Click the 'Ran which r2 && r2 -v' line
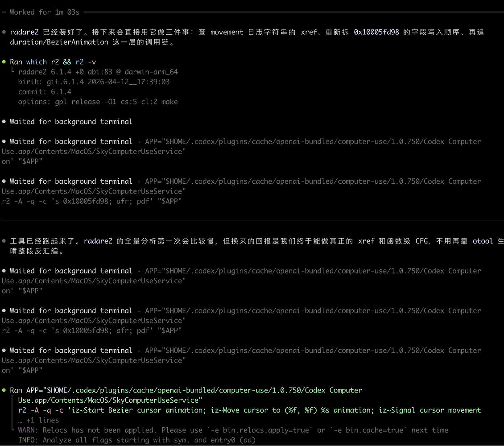Image resolution: width=504 pixels, height=446 pixels. click(53, 62)
